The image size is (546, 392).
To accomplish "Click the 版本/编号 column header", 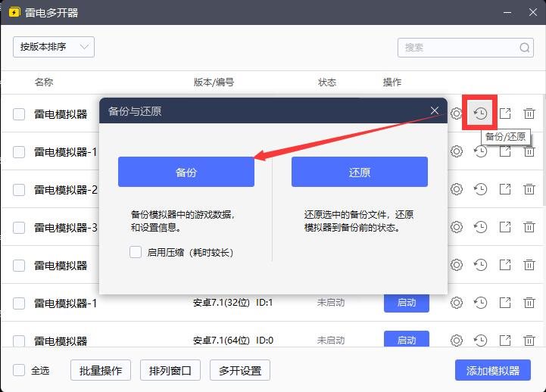I will (x=214, y=82).
